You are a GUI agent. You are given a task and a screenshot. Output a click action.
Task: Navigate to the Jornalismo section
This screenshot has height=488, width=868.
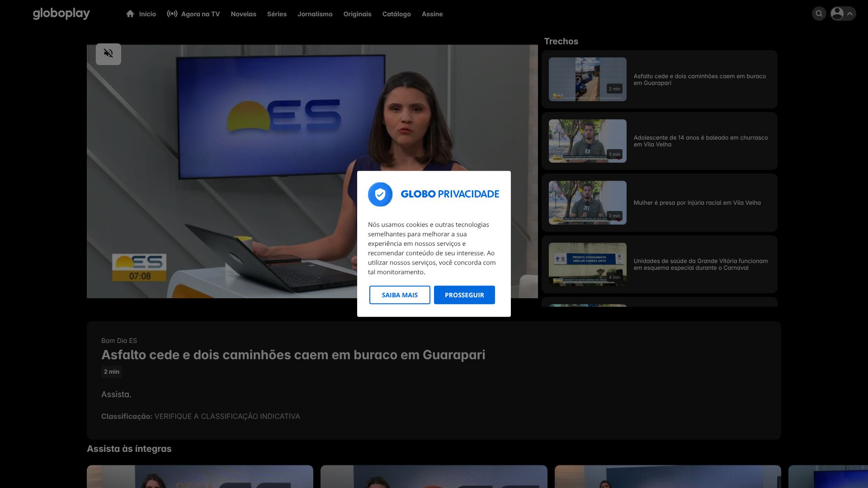tap(315, 14)
